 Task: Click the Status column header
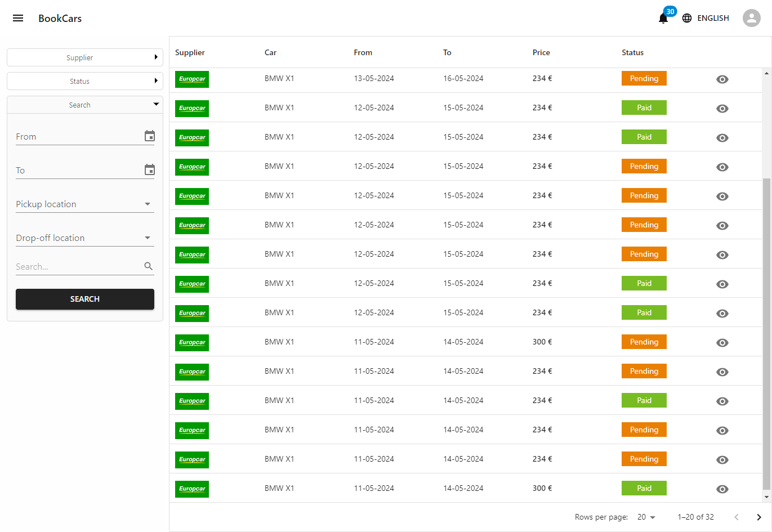pyautogui.click(x=632, y=52)
